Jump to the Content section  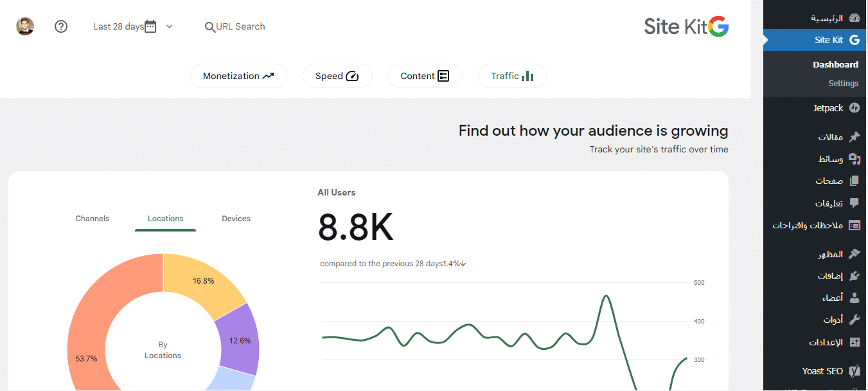tap(424, 76)
